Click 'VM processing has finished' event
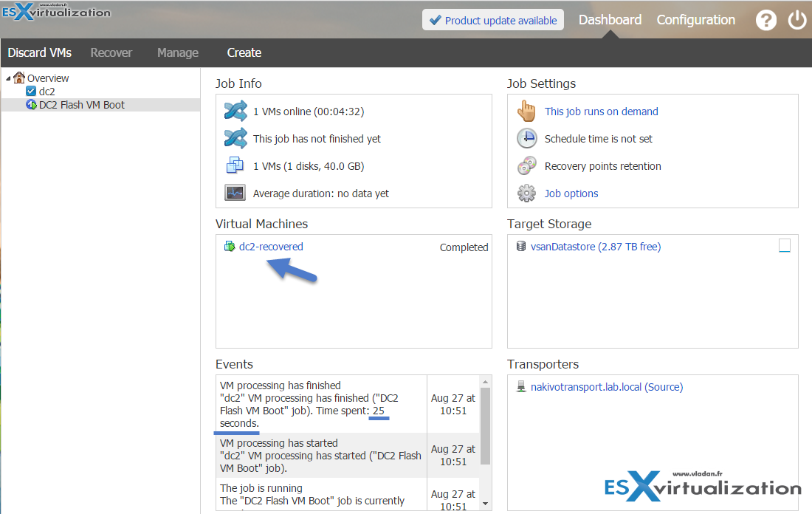Image resolution: width=812 pixels, height=514 pixels. coord(321,404)
